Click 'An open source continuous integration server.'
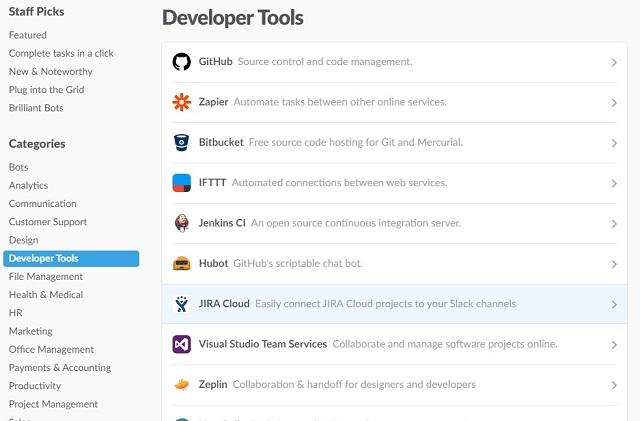The image size is (640, 421). click(356, 223)
